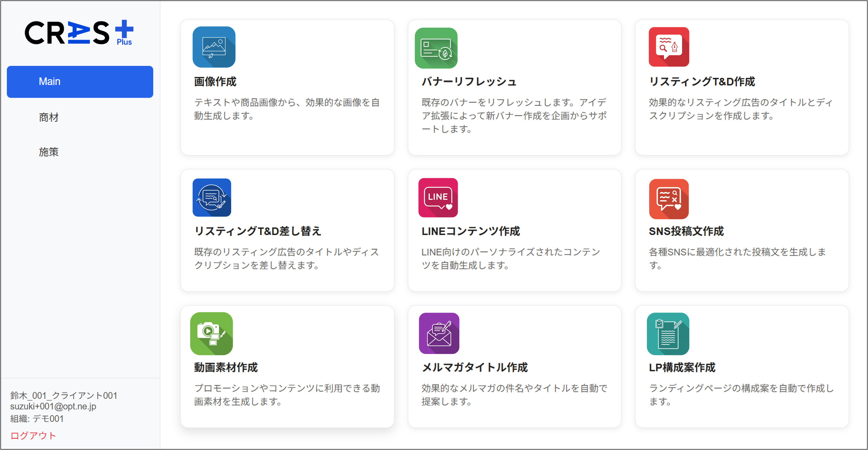Open the SNS投稿文作成 card heading
Screen dimensions: 868x450
click(686, 231)
